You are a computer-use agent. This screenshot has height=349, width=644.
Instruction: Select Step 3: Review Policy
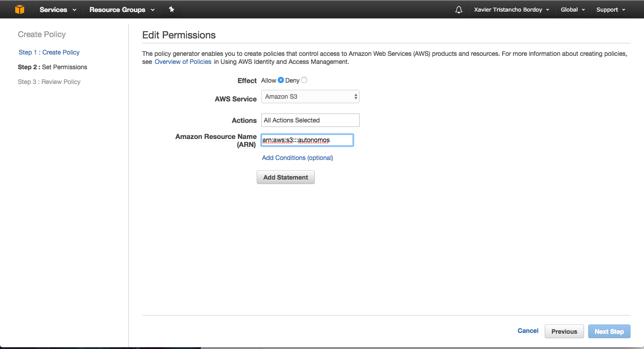click(x=49, y=82)
